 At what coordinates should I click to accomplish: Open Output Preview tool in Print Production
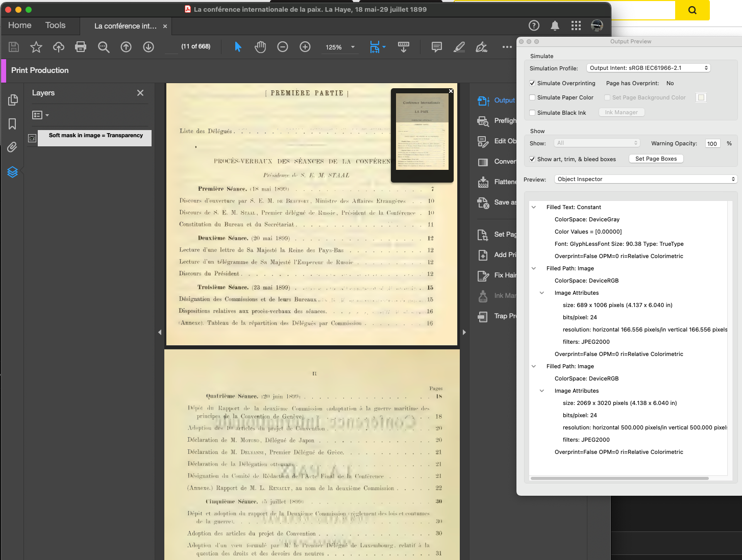coord(496,100)
